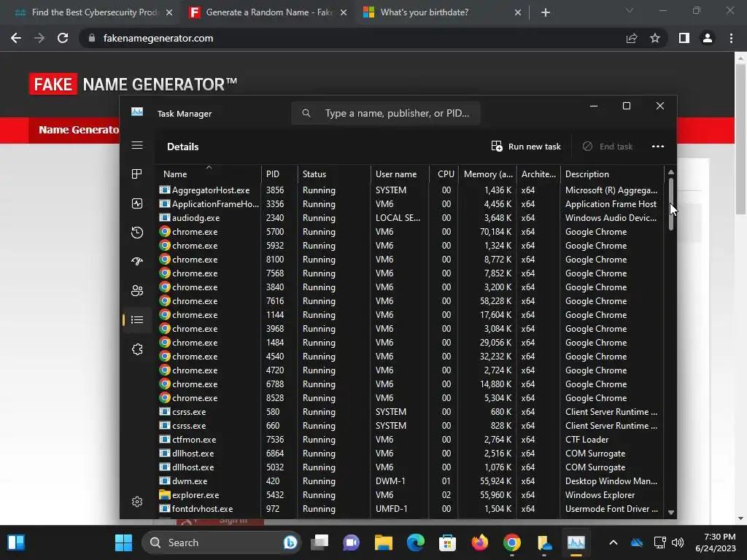Open Task Manager Settings gear icon

coord(137,502)
